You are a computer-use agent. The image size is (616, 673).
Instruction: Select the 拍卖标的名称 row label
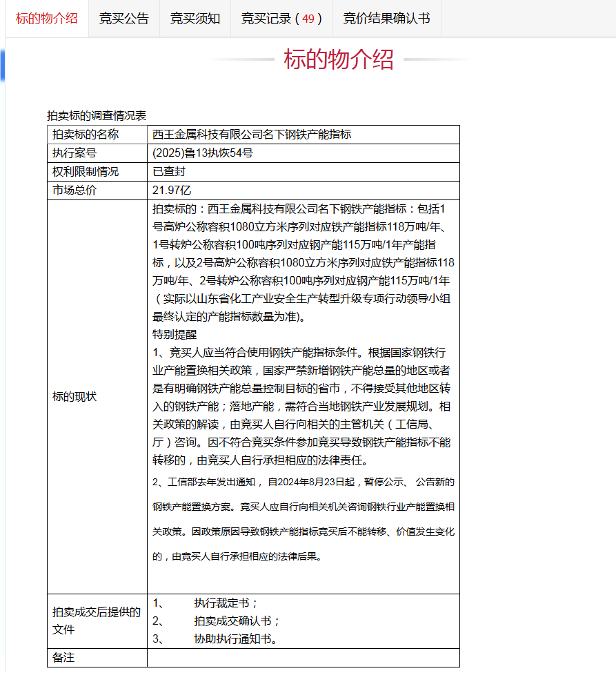(x=86, y=135)
